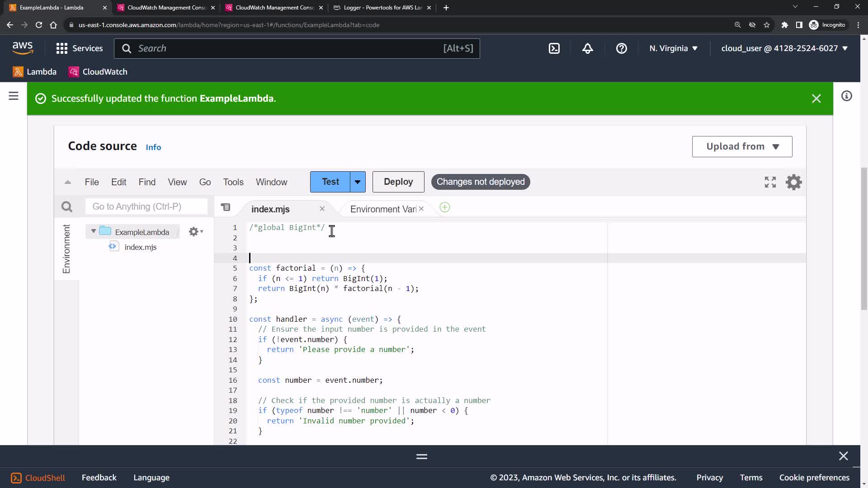Toggle the Environment side panel
868x488 pixels.
coord(66,249)
